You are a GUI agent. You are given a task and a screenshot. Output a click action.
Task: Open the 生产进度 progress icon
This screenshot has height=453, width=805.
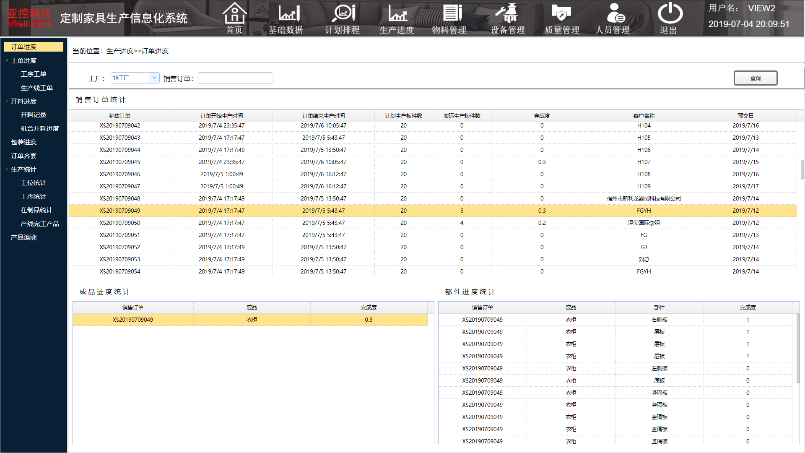[x=397, y=18]
